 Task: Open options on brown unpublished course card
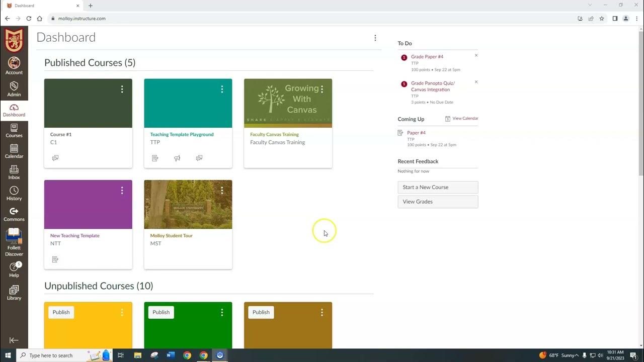[x=322, y=312]
